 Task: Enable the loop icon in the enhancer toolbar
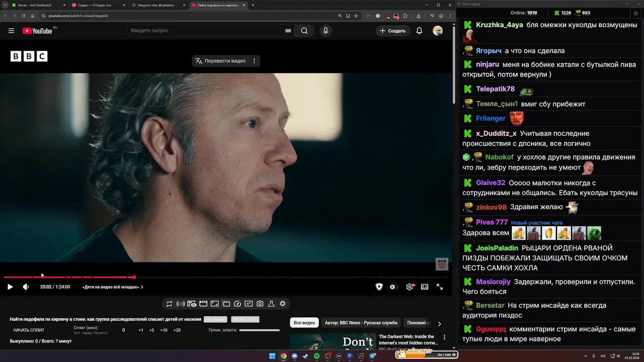tap(169, 304)
